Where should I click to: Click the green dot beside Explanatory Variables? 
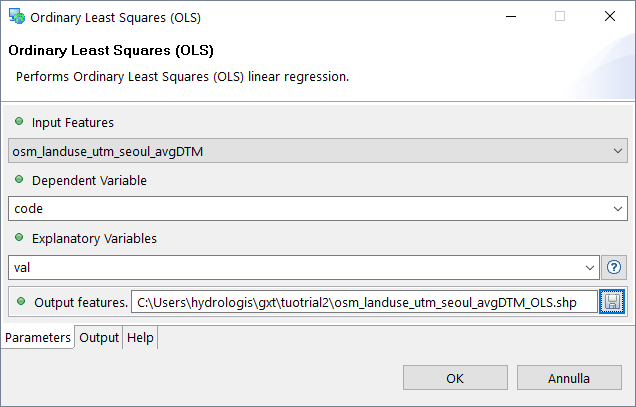pyautogui.click(x=19, y=238)
